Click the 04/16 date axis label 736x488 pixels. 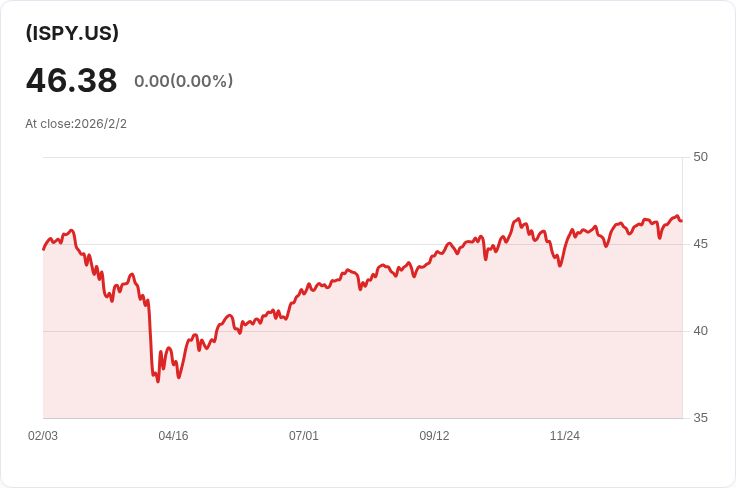pos(173,436)
